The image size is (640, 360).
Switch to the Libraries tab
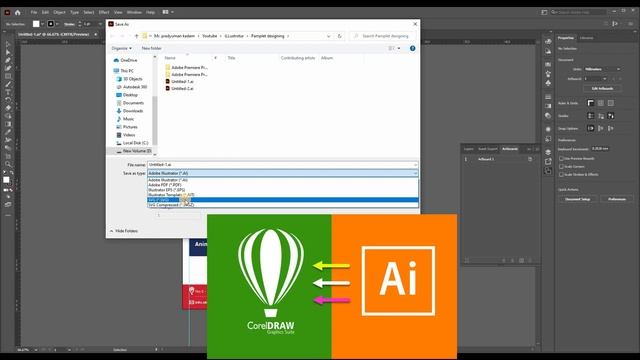pyautogui.click(x=587, y=38)
